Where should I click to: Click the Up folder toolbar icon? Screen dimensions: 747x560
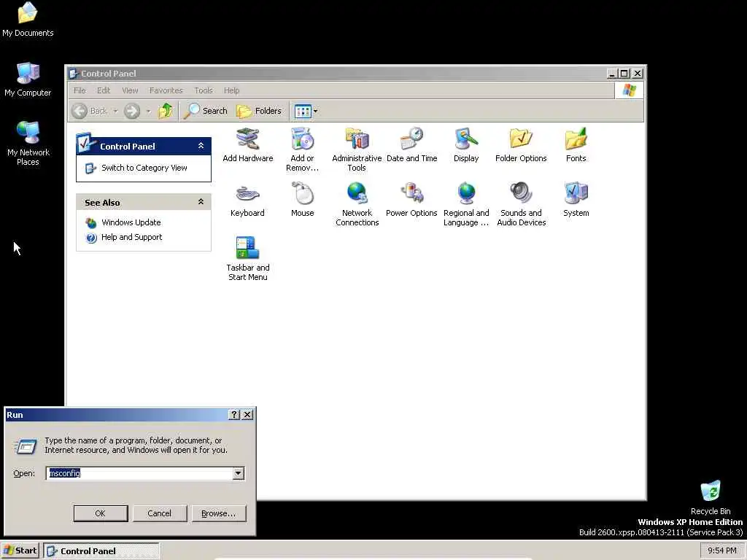point(166,111)
